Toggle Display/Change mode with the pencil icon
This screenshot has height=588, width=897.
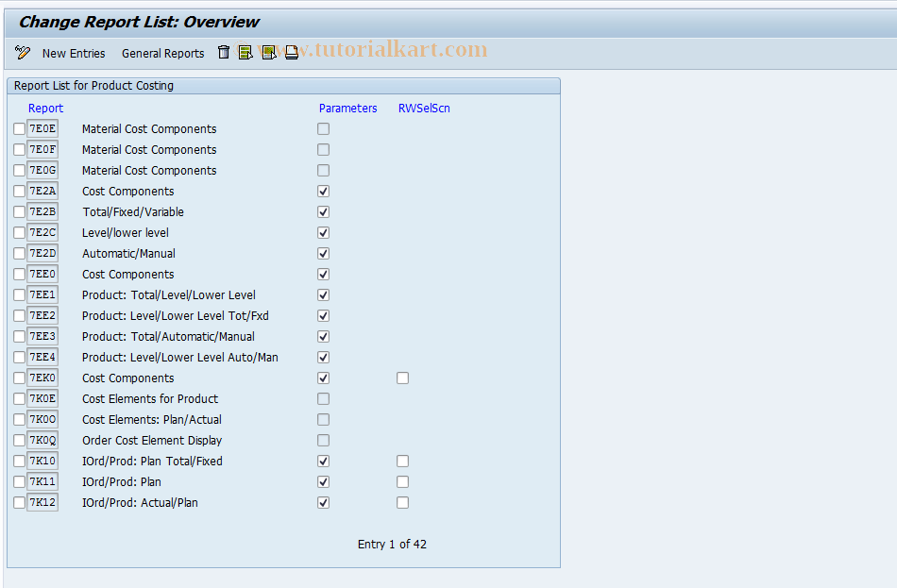tap(21, 53)
